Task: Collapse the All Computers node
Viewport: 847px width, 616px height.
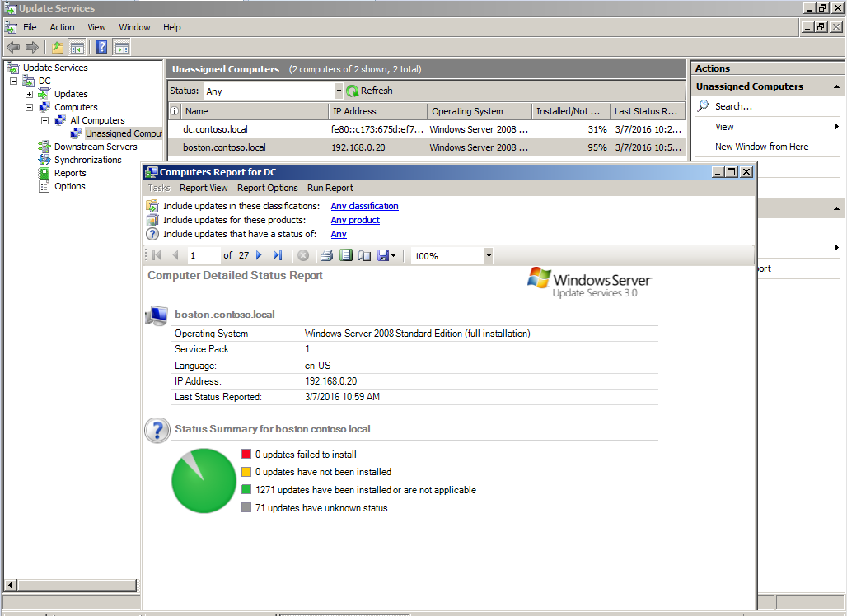Action: (44, 120)
